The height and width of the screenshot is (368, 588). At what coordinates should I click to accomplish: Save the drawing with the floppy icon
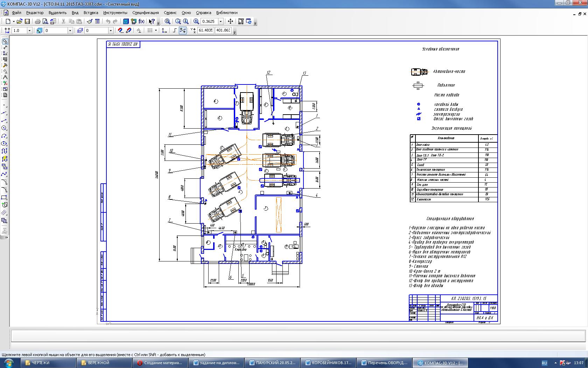[27, 21]
